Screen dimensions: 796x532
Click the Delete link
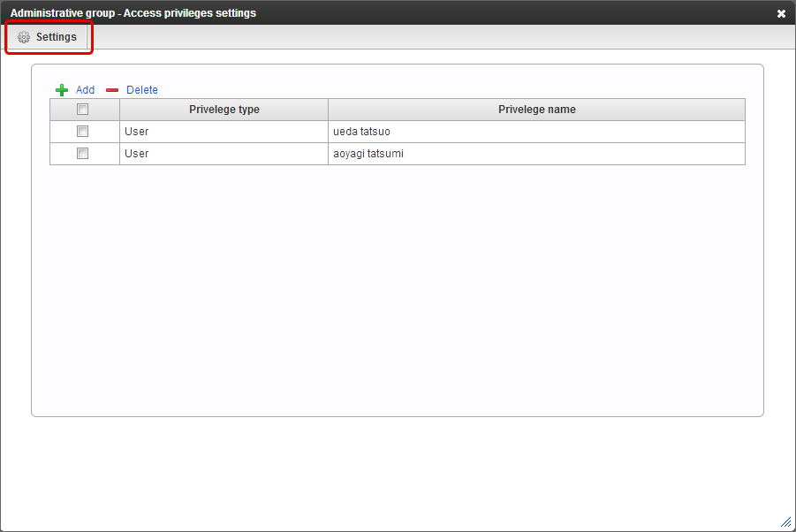[x=142, y=90]
